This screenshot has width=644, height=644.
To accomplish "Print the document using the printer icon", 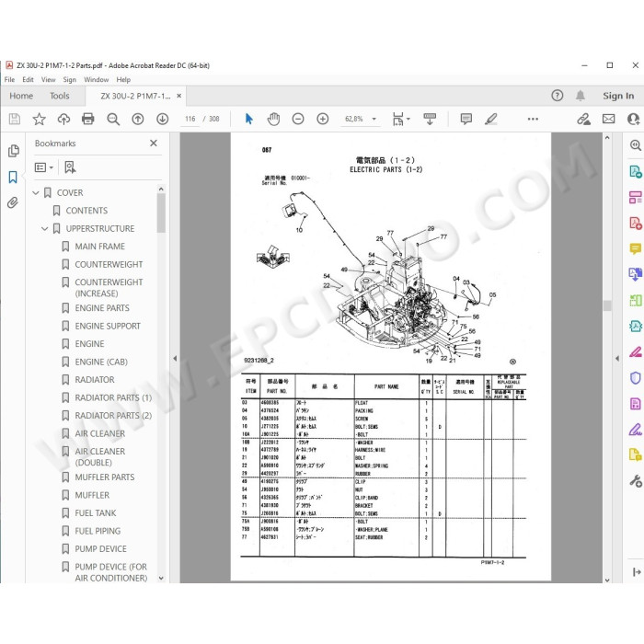I will click(88, 119).
